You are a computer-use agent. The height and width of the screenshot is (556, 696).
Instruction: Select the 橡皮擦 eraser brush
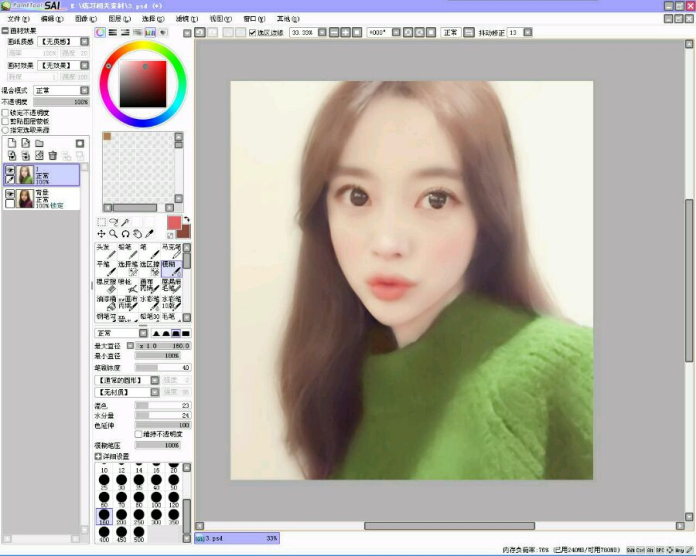[106, 286]
